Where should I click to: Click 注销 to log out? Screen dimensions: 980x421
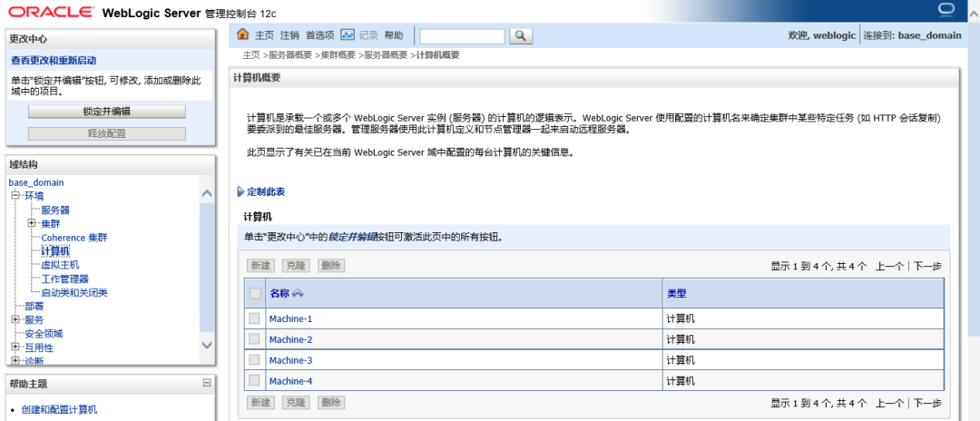[290, 35]
